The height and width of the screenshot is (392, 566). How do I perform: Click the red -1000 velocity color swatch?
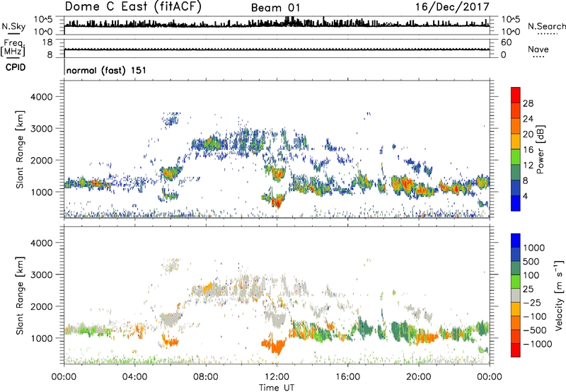(516, 350)
